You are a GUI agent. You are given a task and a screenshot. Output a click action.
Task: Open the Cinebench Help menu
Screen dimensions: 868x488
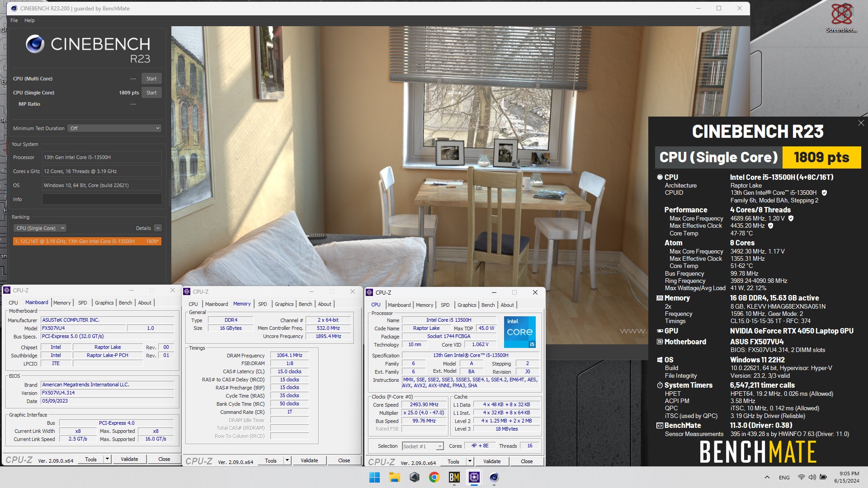(x=29, y=20)
